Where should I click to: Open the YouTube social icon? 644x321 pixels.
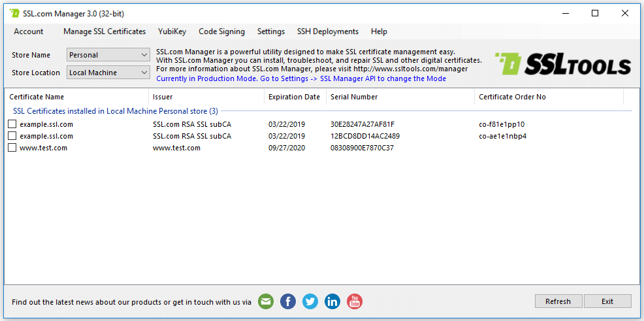pos(355,301)
